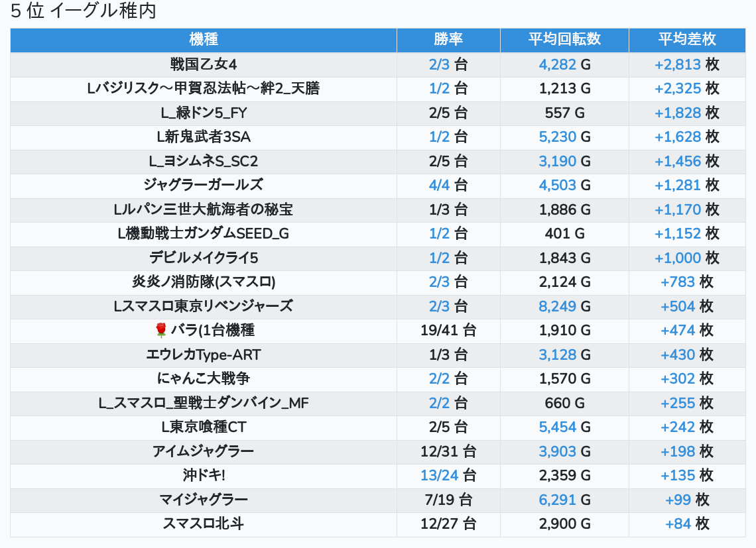Open the マイジャグラー row name
Viewport: 756px width, 548px height.
[x=203, y=500]
